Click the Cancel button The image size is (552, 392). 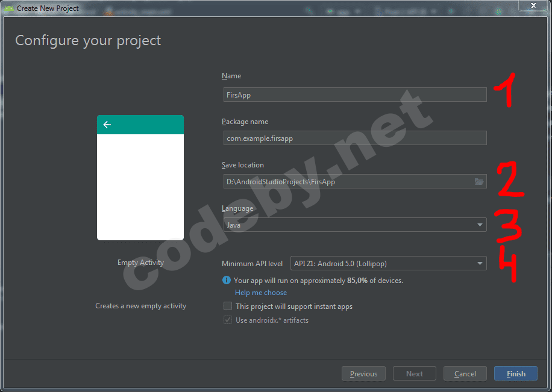pyautogui.click(x=465, y=373)
